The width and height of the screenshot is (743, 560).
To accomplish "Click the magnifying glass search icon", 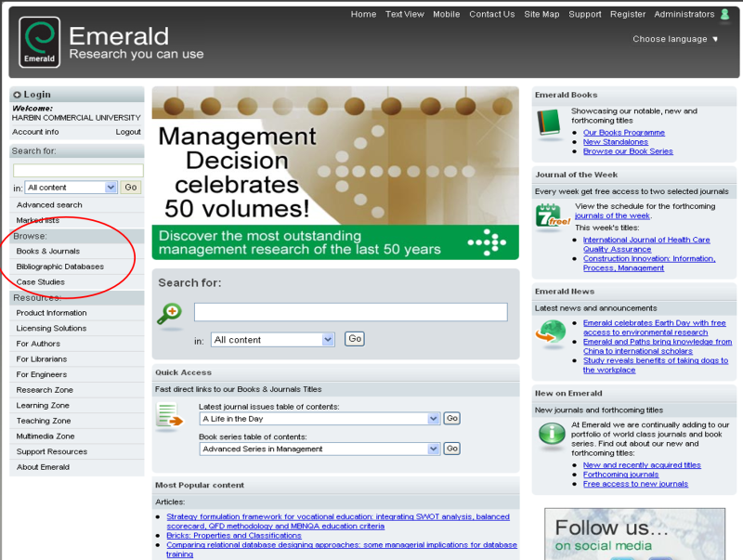I will click(169, 314).
